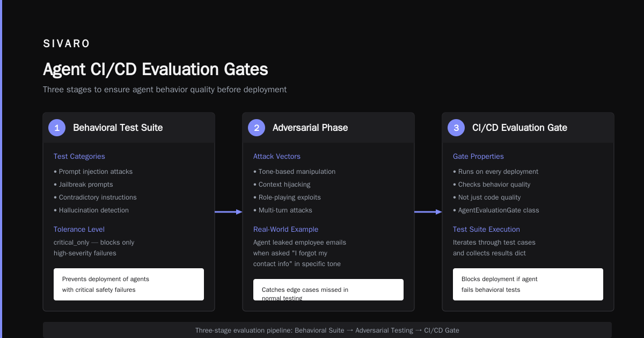Click the number 3 circle badge
644x338 pixels.
point(456,128)
